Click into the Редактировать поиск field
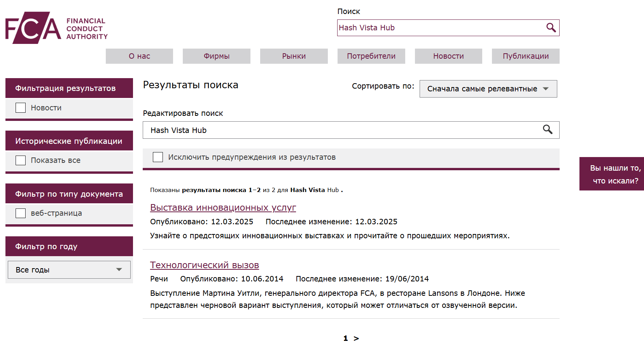Screen dimensions: 644x351 (342, 130)
